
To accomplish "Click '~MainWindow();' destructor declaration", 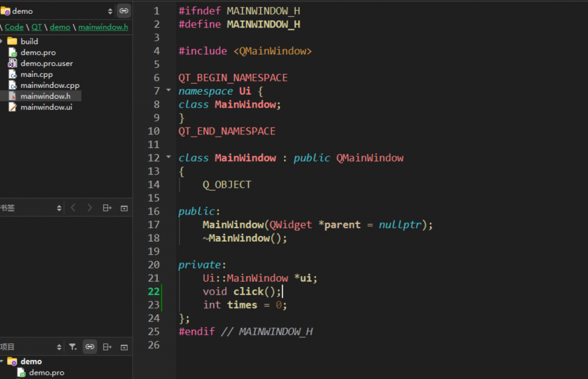I will (x=245, y=238).
